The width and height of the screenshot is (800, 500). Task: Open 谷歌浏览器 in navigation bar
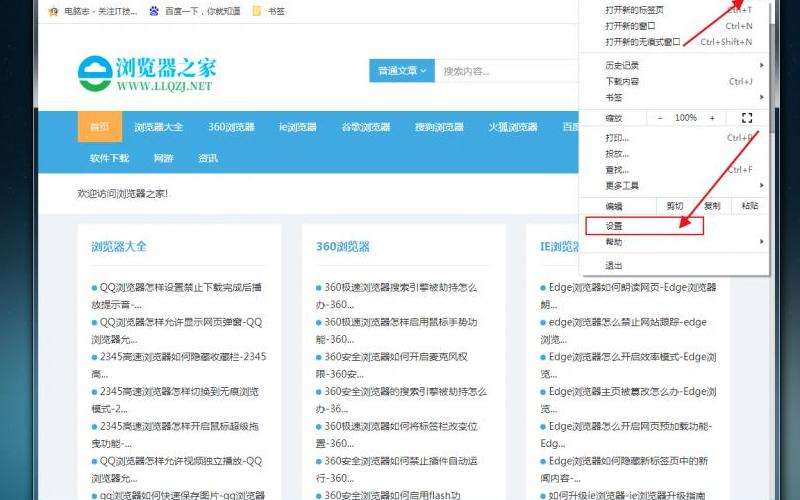[x=366, y=127]
